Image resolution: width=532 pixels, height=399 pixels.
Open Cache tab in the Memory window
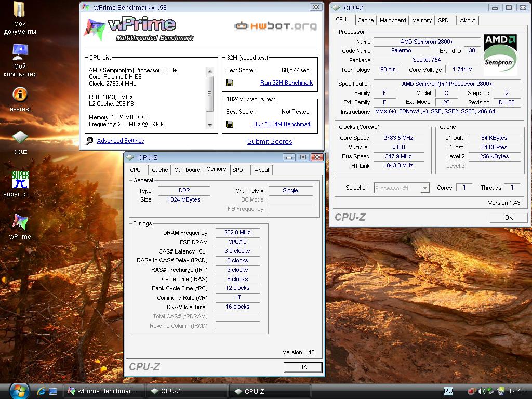pyautogui.click(x=159, y=170)
